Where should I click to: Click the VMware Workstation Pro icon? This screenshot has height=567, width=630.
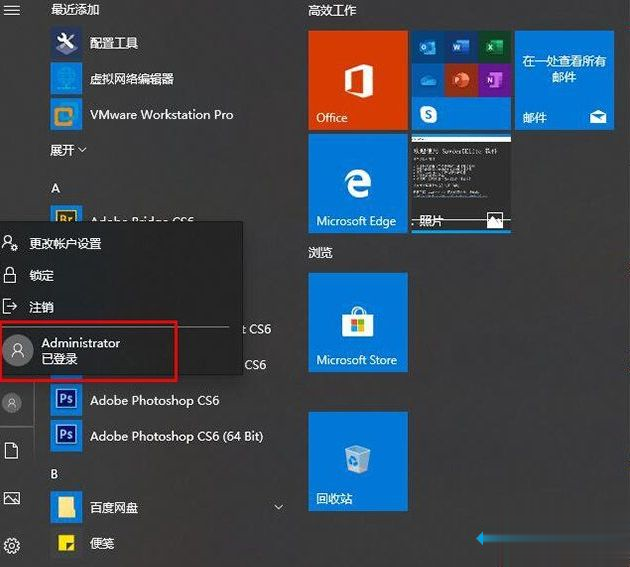(66, 115)
